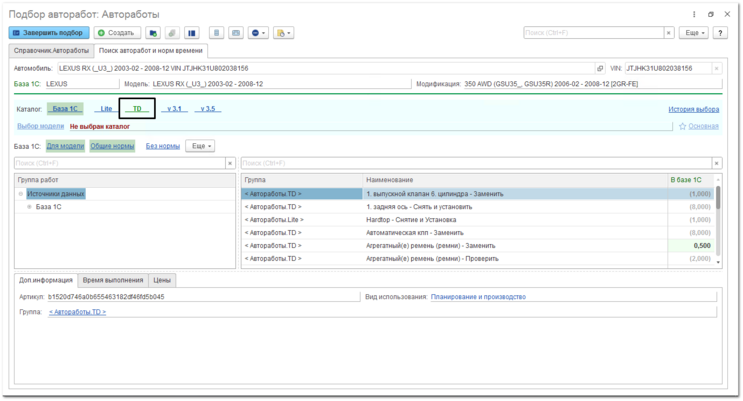Select Источники данных in group tree
Viewport: 743px width, 401px height.
(56, 194)
